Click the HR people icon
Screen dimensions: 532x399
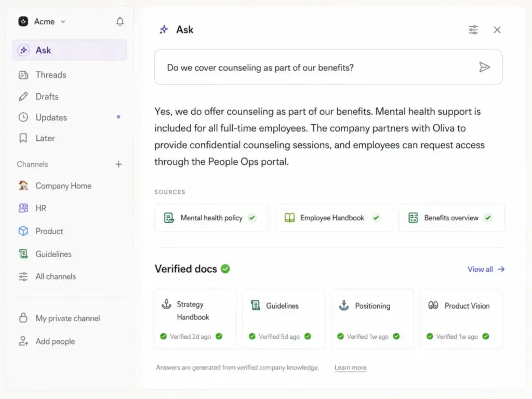click(x=23, y=208)
